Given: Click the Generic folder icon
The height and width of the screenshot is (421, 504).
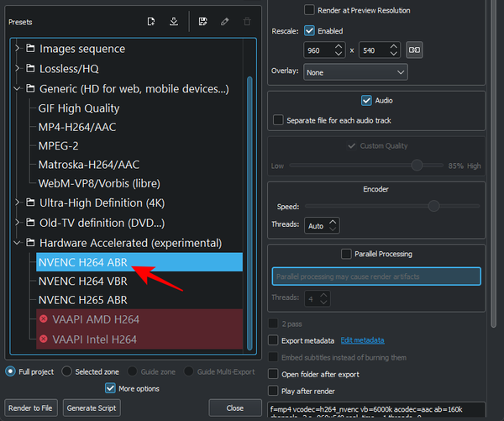Looking at the screenshot, I should [30, 88].
